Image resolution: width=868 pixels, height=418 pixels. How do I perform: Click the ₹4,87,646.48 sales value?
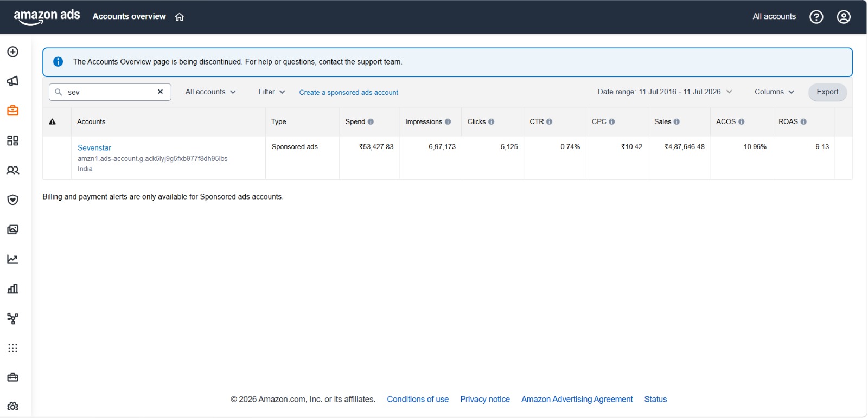click(x=685, y=147)
